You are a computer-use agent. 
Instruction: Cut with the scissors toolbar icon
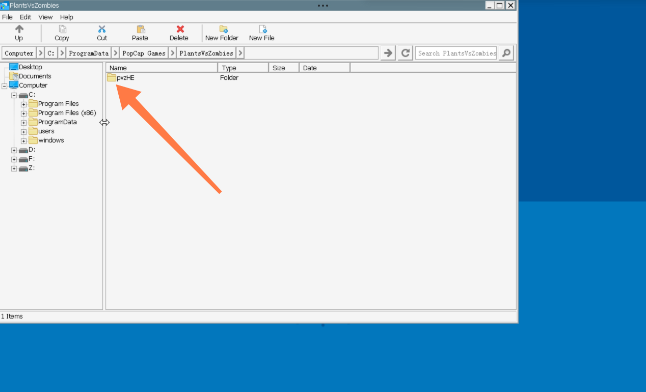(102, 33)
